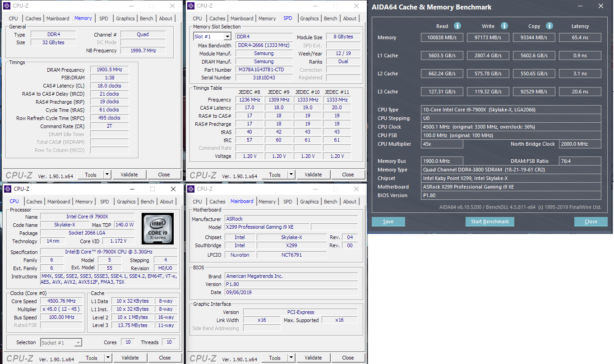The height and width of the screenshot is (364, 614).
Task: Click the DRAM Frequency value field
Action: 109,70
